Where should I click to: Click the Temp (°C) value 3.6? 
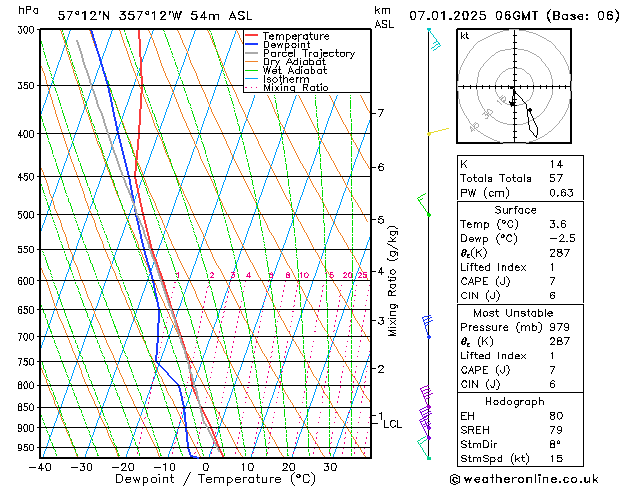coord(558,224)
